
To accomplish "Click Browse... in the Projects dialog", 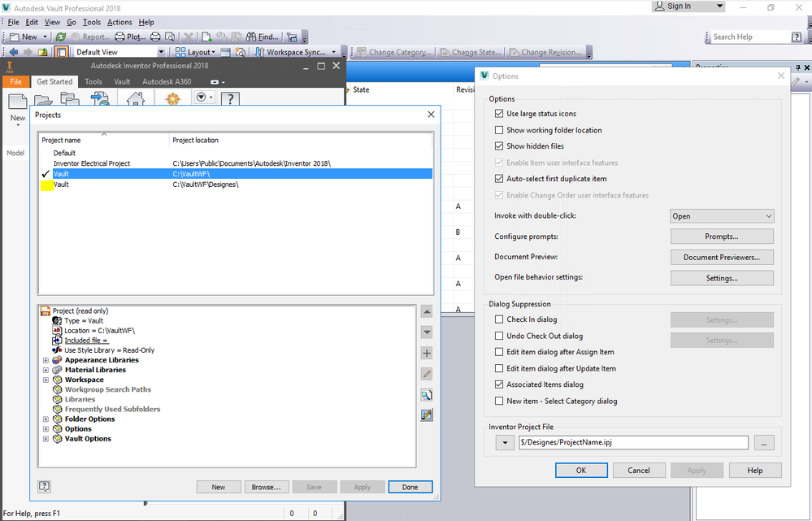I will [266, 488].
